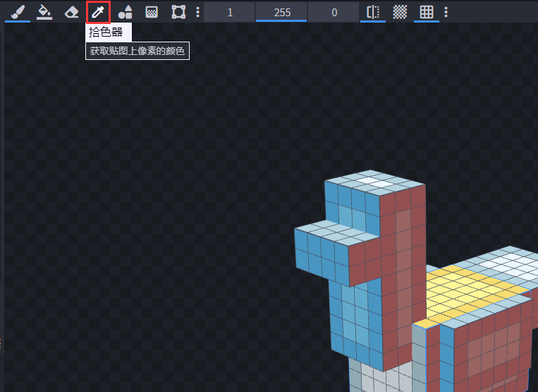Click the gray leg under the neck
538x392 pixels.
(x=379, y=377)
